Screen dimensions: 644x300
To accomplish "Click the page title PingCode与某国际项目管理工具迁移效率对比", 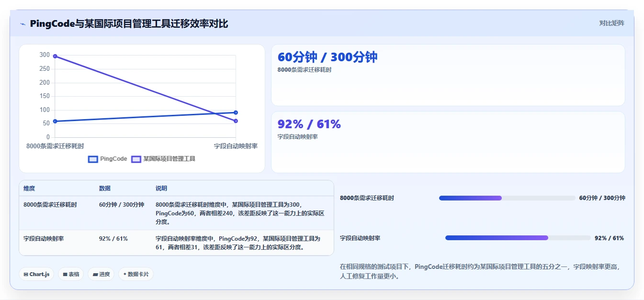I will point(129,23).
